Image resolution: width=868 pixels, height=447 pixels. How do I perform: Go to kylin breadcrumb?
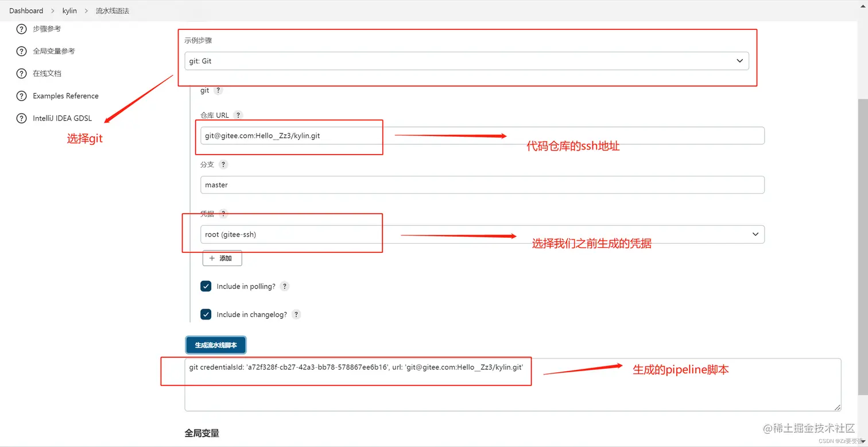pos(69,11)
